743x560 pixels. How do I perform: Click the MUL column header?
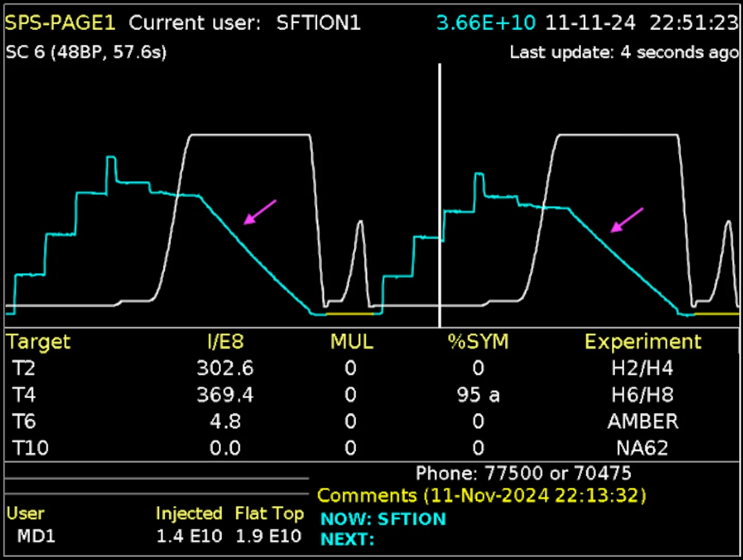352,341
